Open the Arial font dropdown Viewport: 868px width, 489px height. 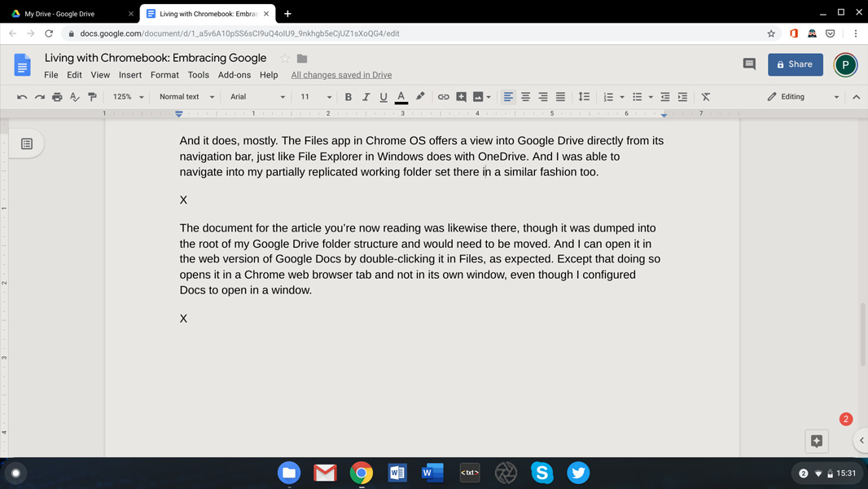pyautogui.click(x=257, y=97)
